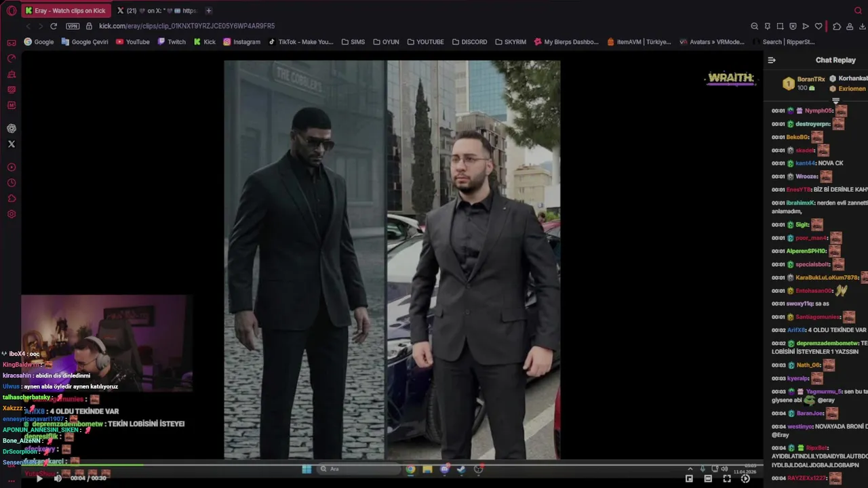This screenshot has width=868, height=488.
Task: Expand the SIMS bookmark folder
Action: pyautogui.click(x=353, y=41)
